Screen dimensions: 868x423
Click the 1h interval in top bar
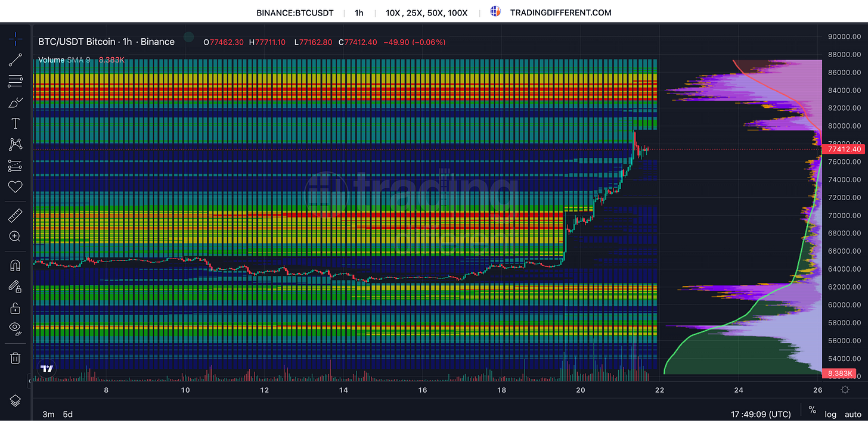point(359,13)
